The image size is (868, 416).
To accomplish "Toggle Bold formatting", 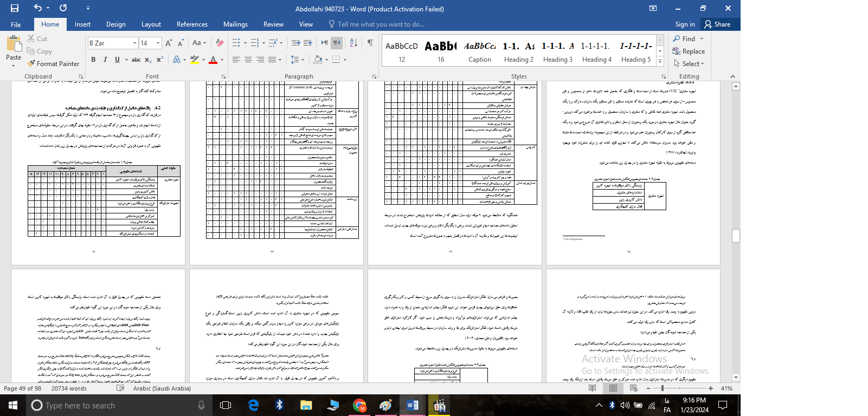I will pos(93,60).
